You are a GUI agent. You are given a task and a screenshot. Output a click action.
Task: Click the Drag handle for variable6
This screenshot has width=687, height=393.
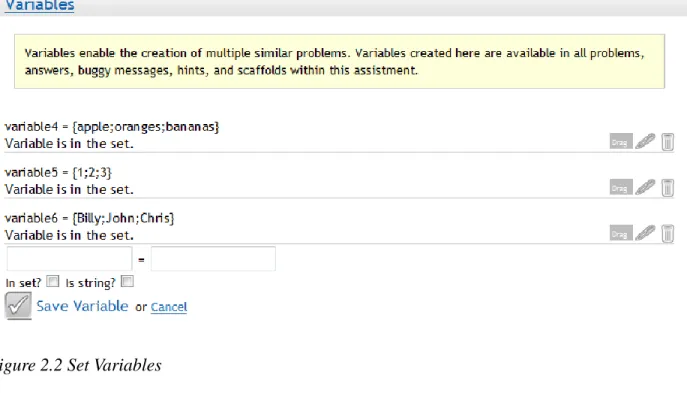pyautogui.click(x=621, y=233)
